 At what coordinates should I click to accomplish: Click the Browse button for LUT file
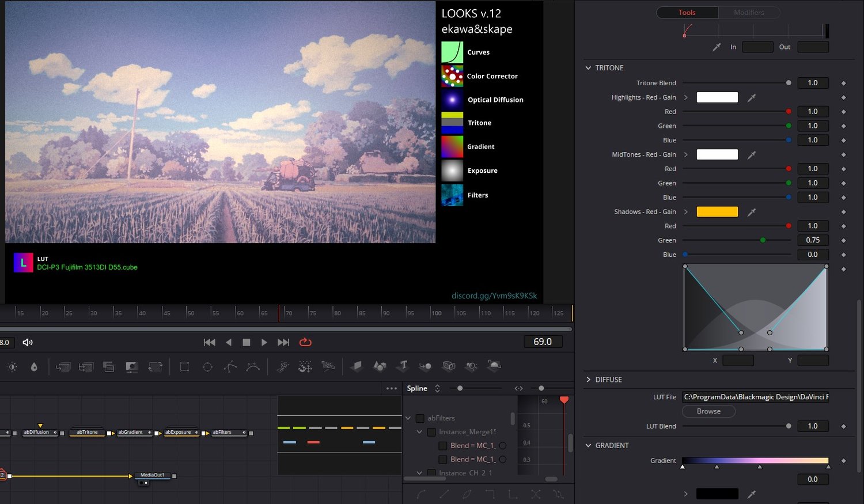(708, 411)
